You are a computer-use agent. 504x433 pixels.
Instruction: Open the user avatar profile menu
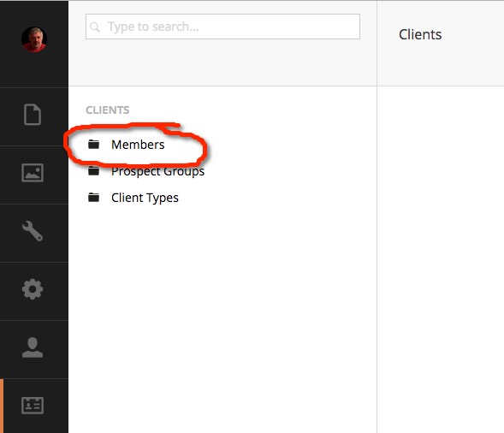[34, 39]
